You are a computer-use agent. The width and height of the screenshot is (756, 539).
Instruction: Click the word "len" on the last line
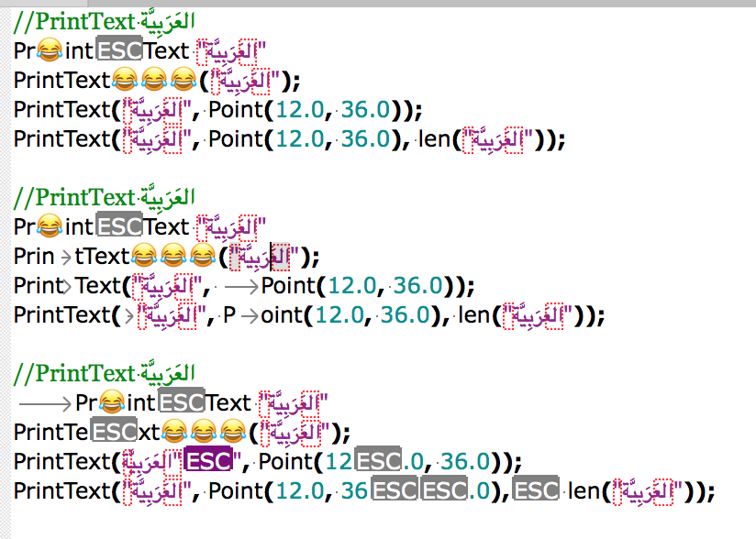click(584, 490)
